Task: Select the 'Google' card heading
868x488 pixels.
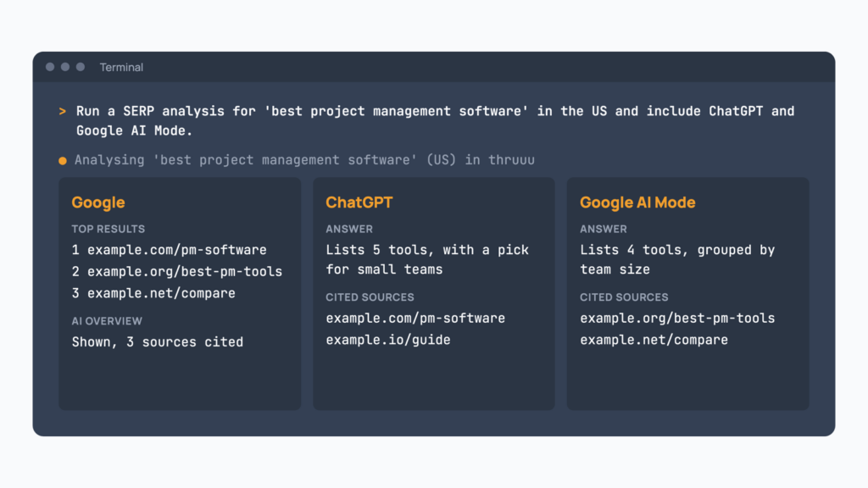Action: coord(98,202)
